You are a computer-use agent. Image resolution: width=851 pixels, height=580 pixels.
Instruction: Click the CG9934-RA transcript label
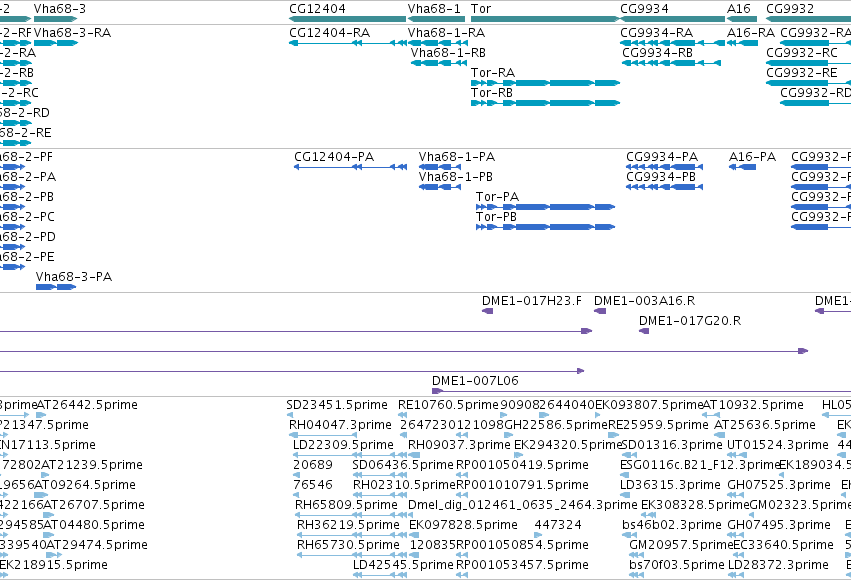[657, 33]
